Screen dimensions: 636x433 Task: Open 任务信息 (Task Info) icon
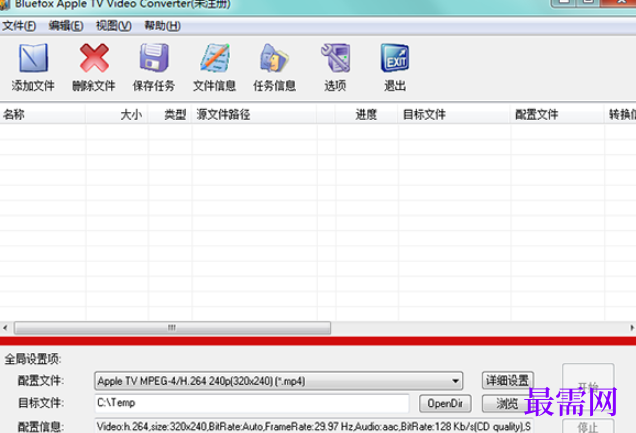click(275, 58)
